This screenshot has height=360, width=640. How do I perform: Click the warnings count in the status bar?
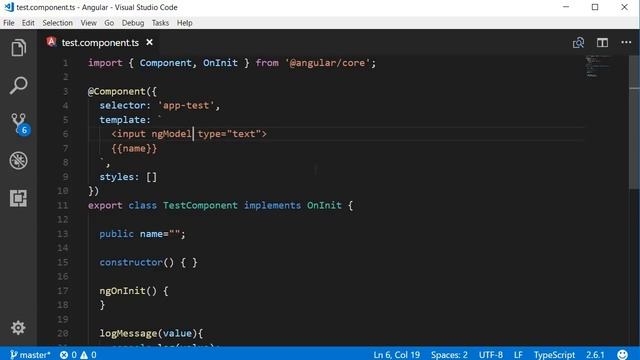tap(89, 354)
